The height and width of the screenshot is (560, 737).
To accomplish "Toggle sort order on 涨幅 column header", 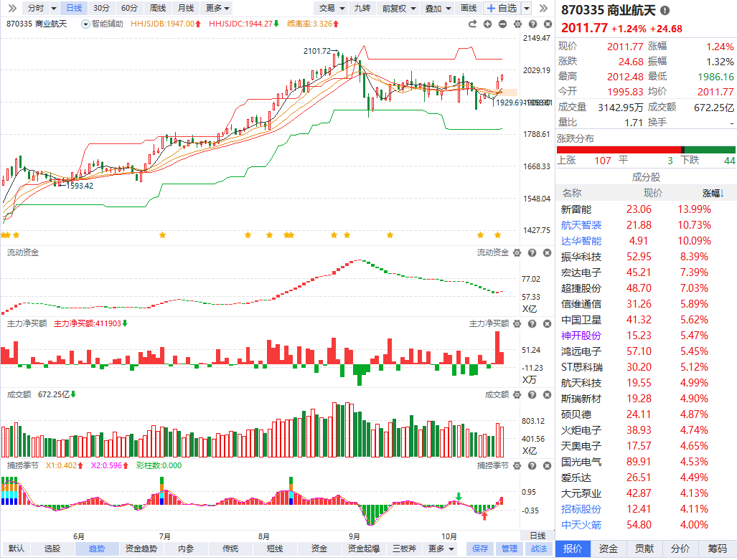I will [x=713, y=193].
